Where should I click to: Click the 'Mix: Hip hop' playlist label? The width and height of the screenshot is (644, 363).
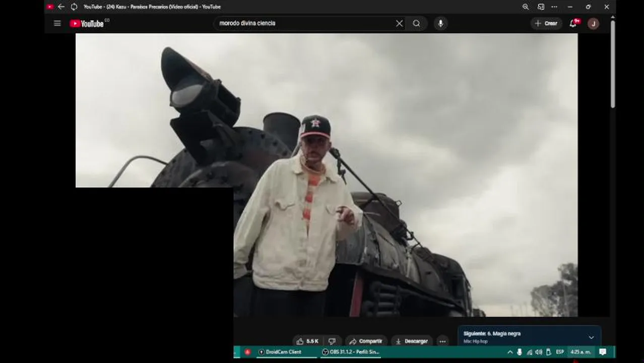[476, 342]
